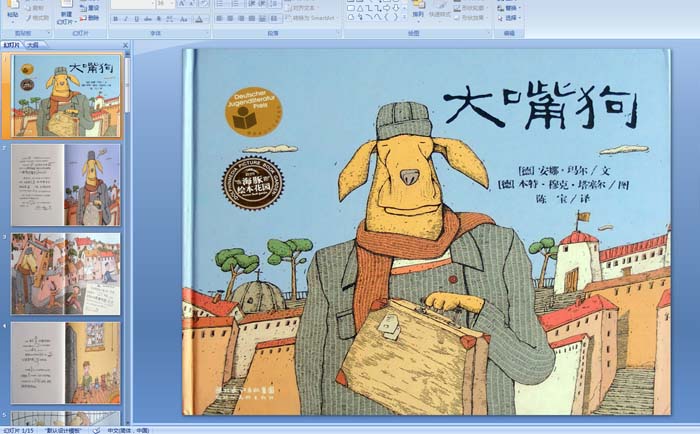Select slide 4 thumbnail
Viewport: 700px width, 434px height.
[66, 363]
